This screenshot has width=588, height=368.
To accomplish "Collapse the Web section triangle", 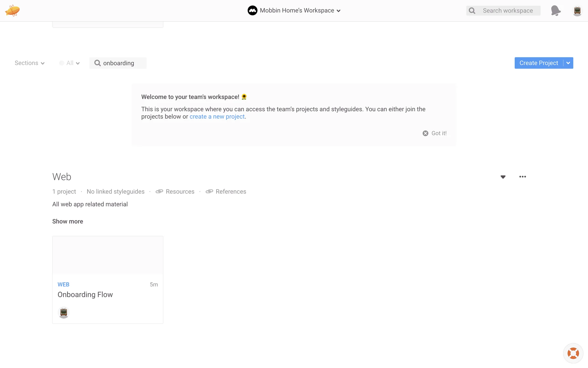I will 503,177.
